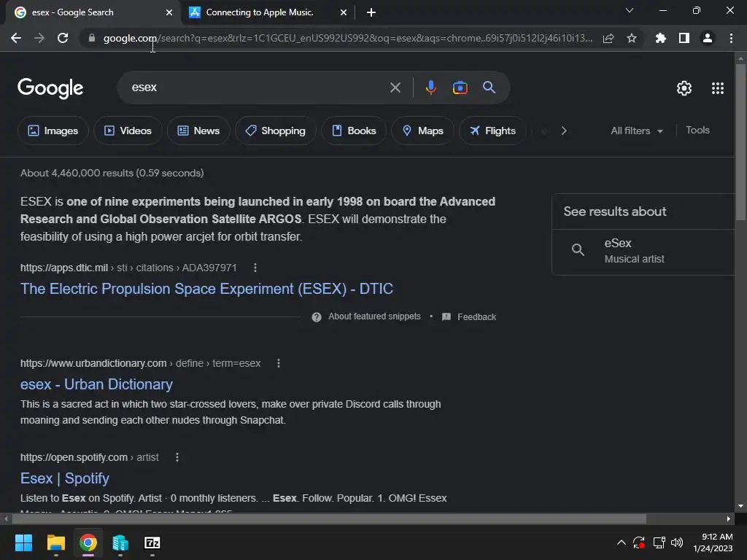747x560 pixels.
Task: Go back using the browser back arrow
Action: (16, 38)
